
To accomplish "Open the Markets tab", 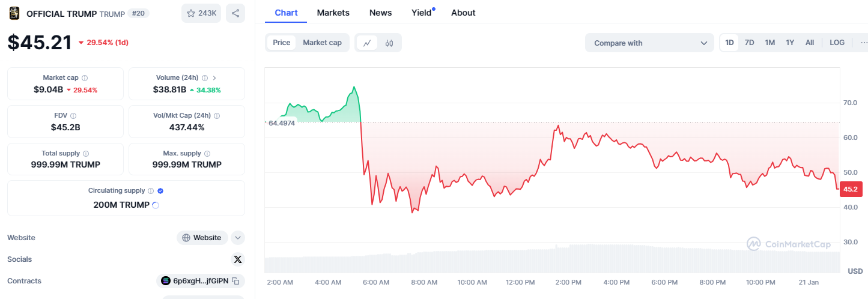I will pos(333,13).
